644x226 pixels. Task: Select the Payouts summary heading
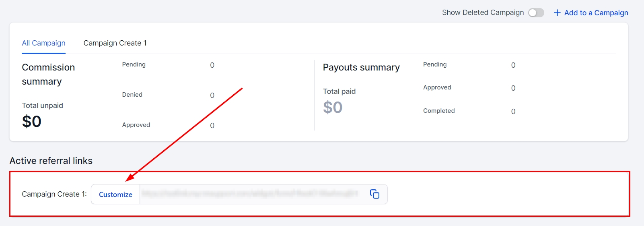point(361,67)
